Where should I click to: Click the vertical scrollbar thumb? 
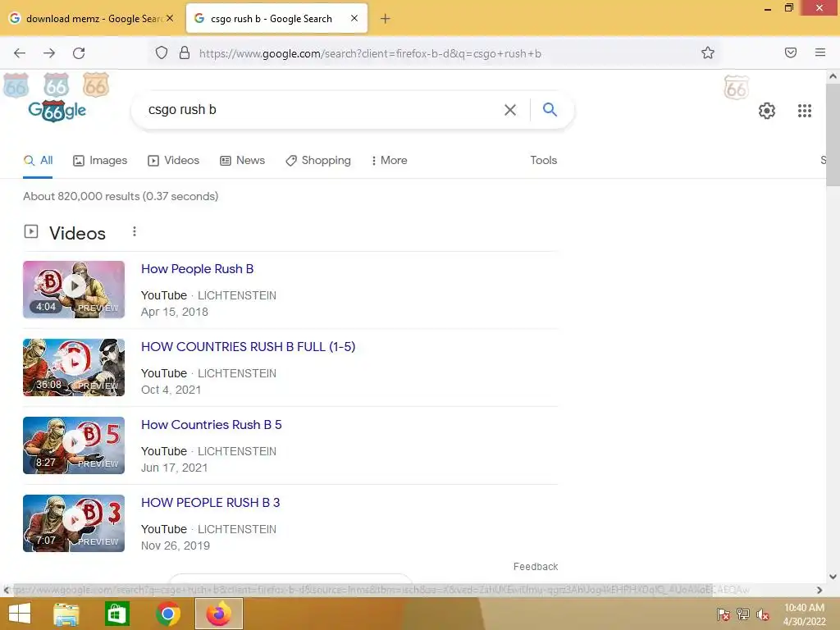click(x=833, y=135)
